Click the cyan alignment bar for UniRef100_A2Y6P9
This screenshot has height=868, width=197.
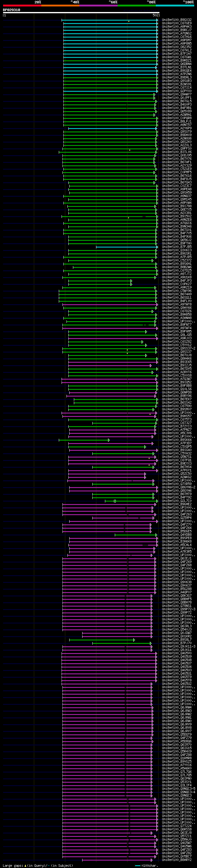113,128
